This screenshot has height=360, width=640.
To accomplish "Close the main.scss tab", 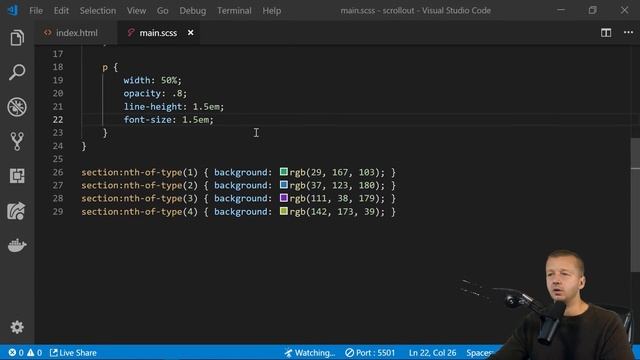I will tap(190, 33).
